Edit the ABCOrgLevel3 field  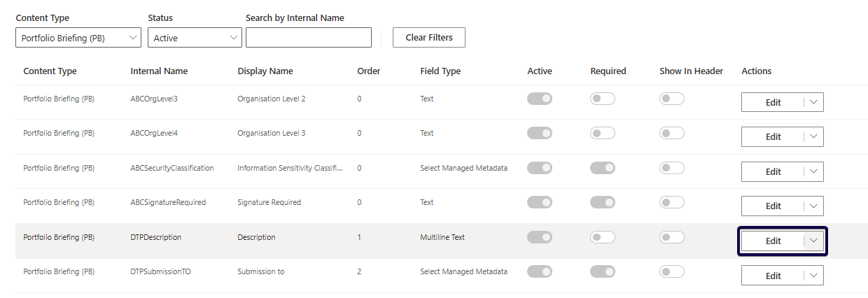[x=772, y=102]
